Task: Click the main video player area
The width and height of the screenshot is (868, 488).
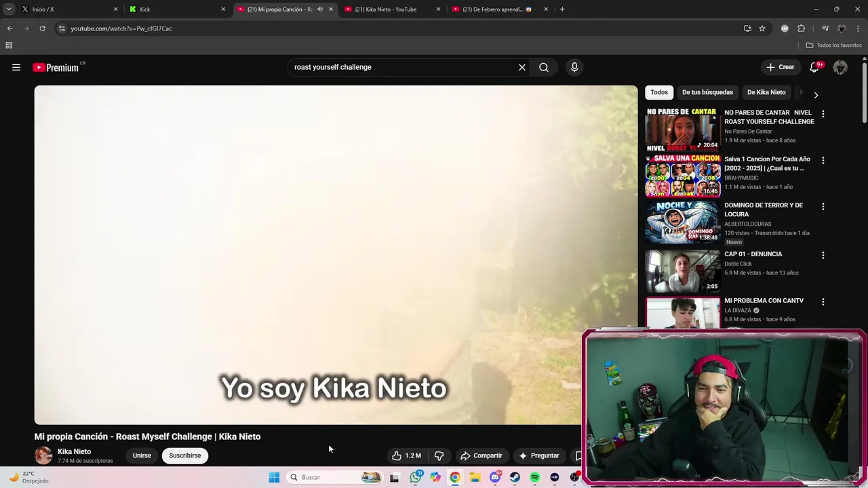Action: (x=336, y=254)
